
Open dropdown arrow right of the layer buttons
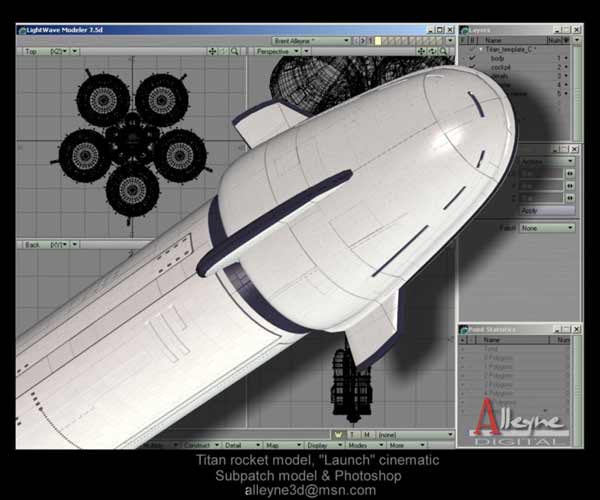(x=450, y=41)
